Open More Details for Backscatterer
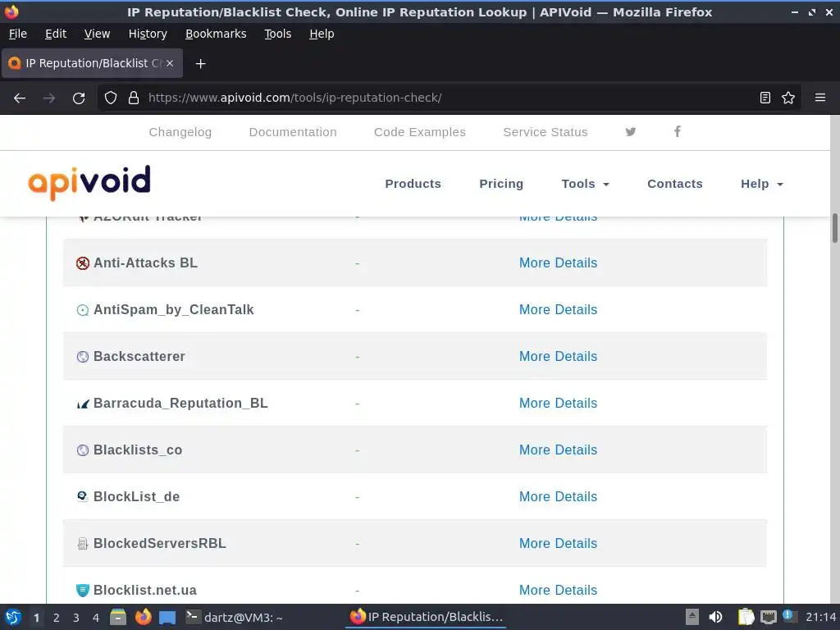This screenshot has height=630, width=840. (558, 356)
